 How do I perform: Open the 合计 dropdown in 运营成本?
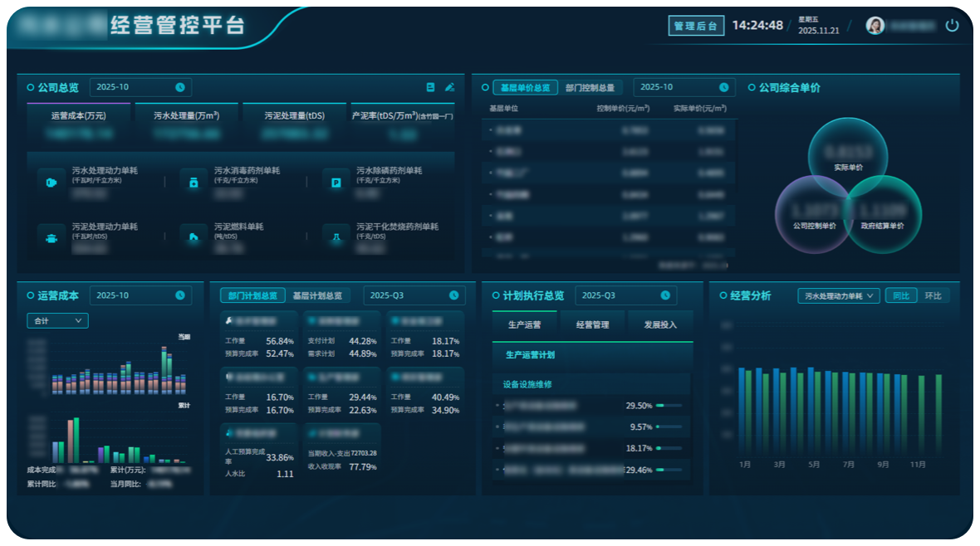(57, 320)
